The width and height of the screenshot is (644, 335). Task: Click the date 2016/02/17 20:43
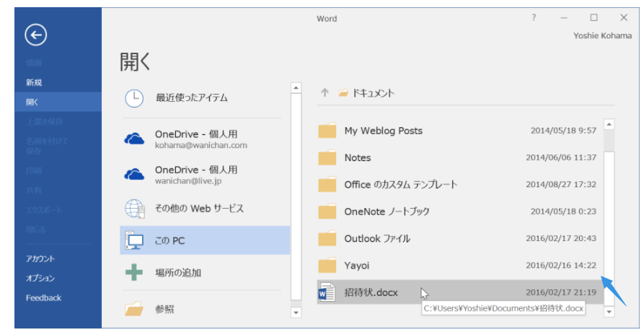561,238
